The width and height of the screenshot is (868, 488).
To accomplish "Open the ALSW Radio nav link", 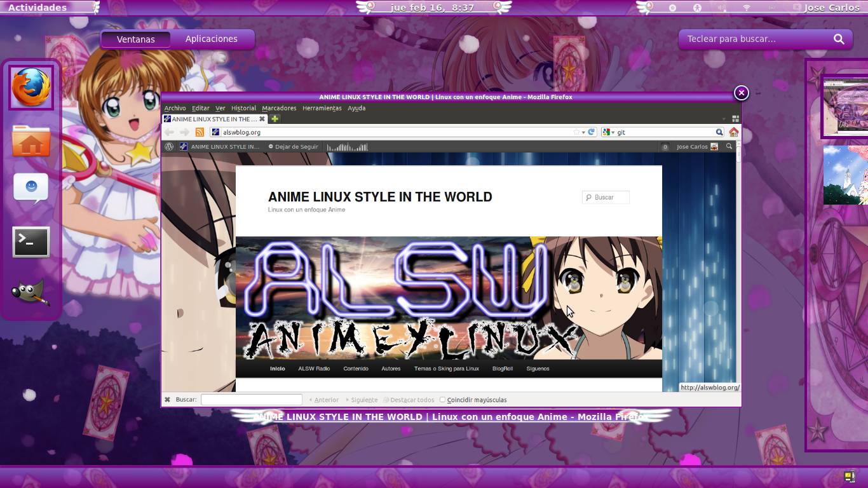I will click(x=314, y=369).
